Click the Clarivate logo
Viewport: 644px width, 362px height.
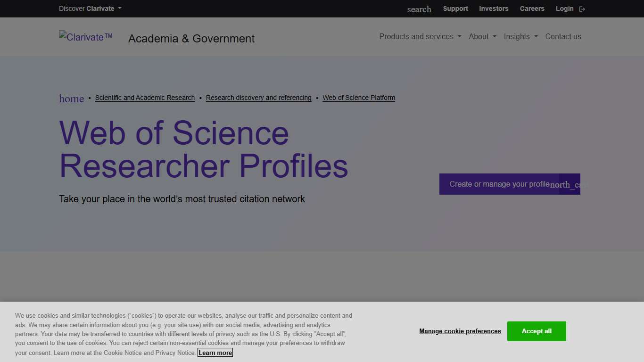(85, 37)
